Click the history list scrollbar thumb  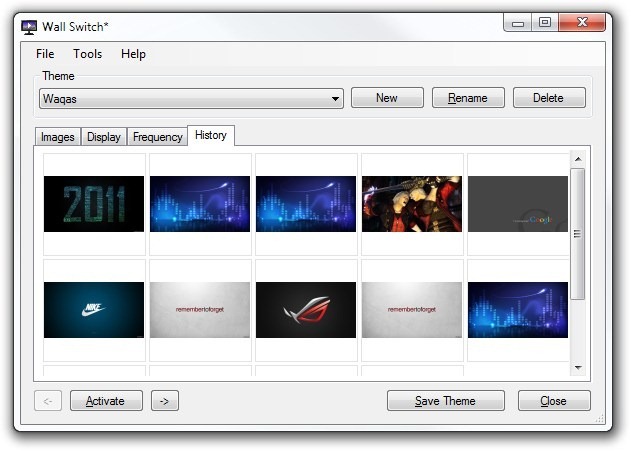click(578, 234)
